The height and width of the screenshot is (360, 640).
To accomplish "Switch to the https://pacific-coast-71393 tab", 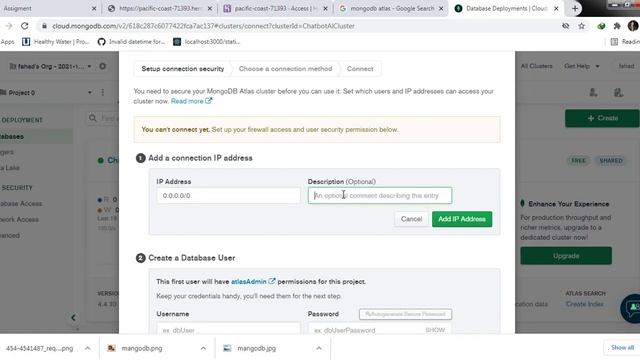I will tap(160, 8).
